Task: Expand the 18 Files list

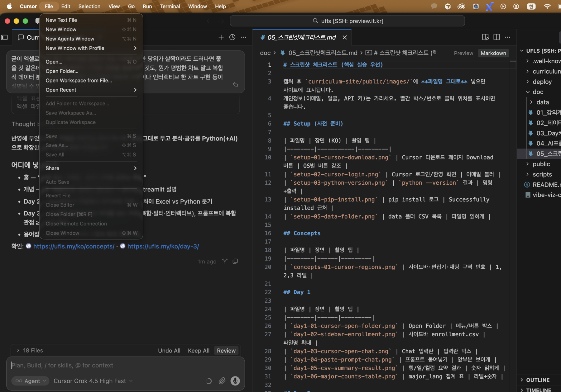Action: pos(30,350)
